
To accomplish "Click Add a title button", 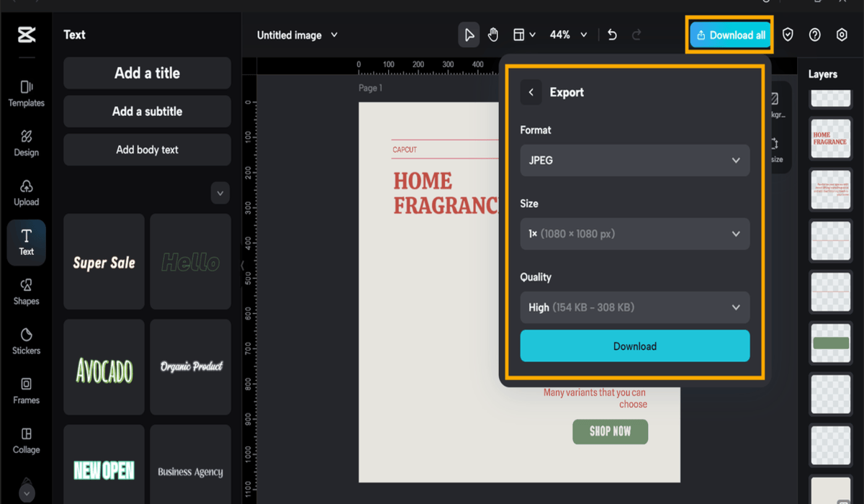I will [x=147, y=73].
